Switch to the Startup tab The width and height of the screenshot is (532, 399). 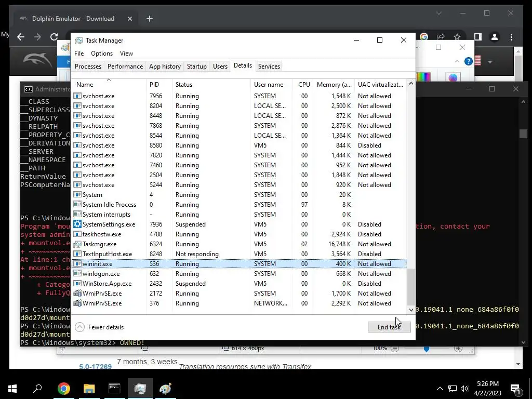(x=197, y=66)
